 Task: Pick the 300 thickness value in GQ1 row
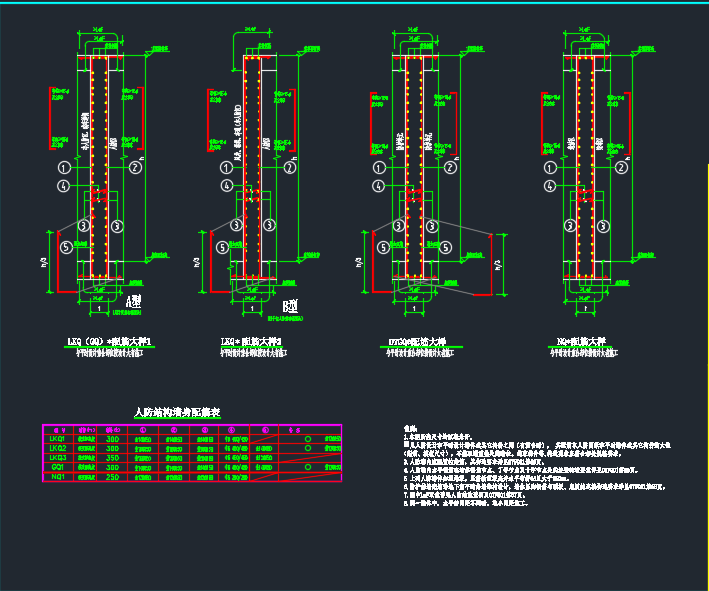pyautogui.click(x=112, y=468)
